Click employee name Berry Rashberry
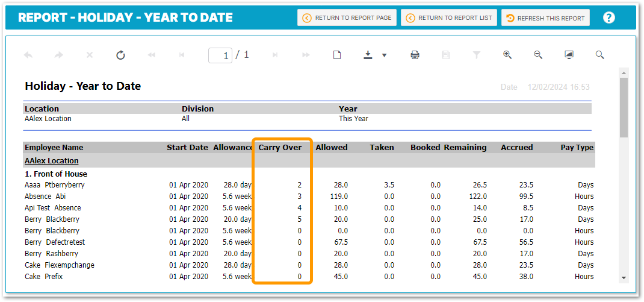This screenshot has width=644, height=302. pyautogui.click(x=51, y=253)
